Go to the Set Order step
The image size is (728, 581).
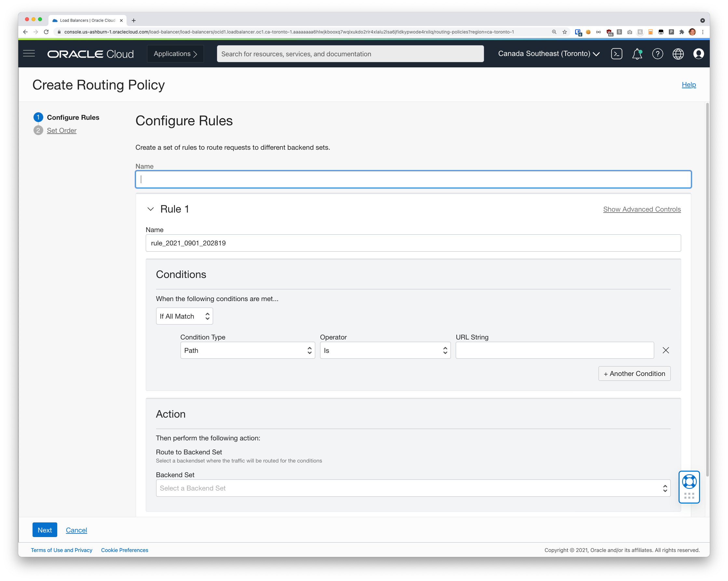(61, 131)
